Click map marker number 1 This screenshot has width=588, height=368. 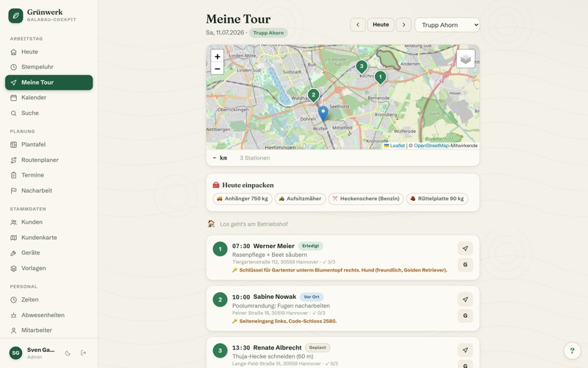coord(380,77)
